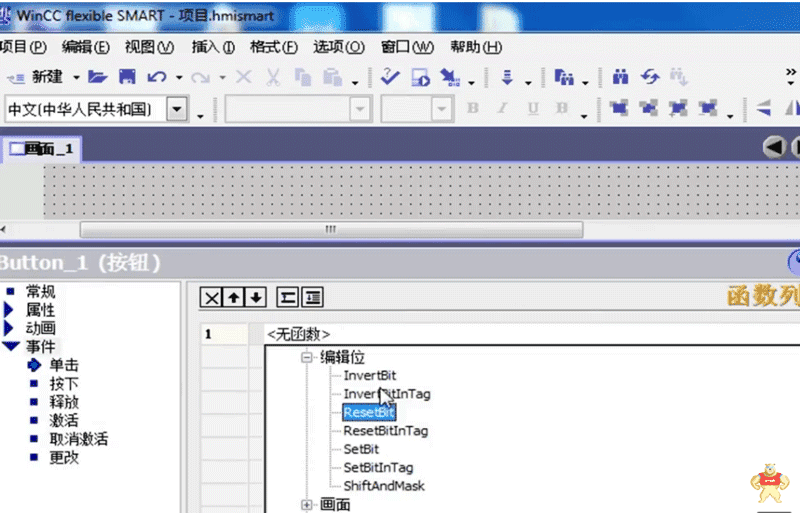Click the consistency check (checkmark) icon
800x513 pixels.
[x=390, y=77]
